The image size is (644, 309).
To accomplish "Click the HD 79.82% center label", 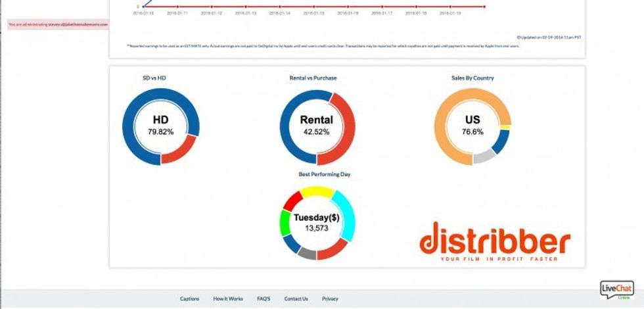I will pyautogui.click(x=160, y=126).
